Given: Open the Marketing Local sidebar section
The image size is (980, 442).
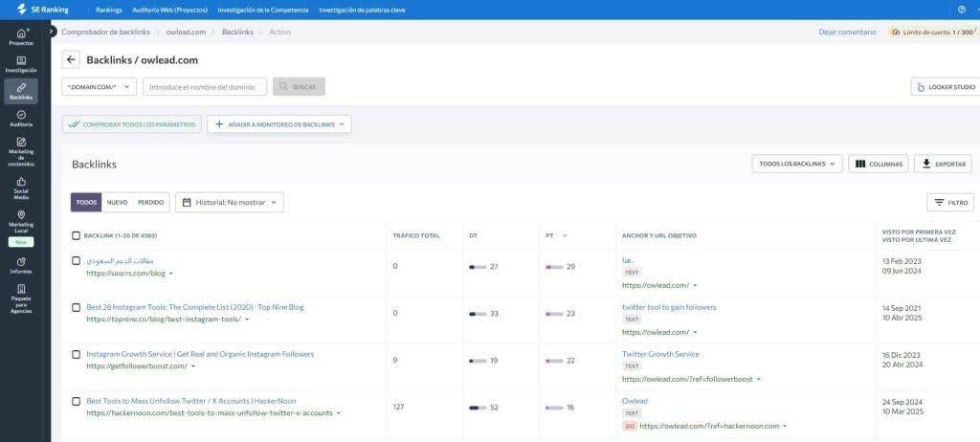Looking at the screenshot, I should (x=21, y=221).
